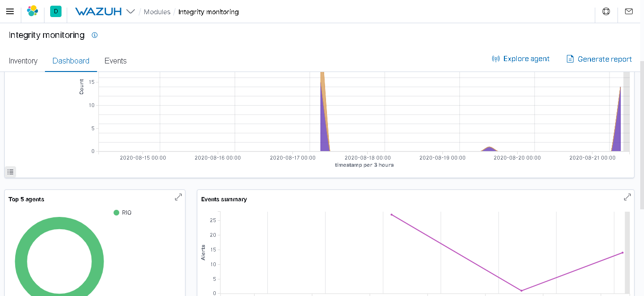This screenshot has width=644, height=296.
Task: Toggle the chart legend below the timeline
Action: click(x=10, y=171)
